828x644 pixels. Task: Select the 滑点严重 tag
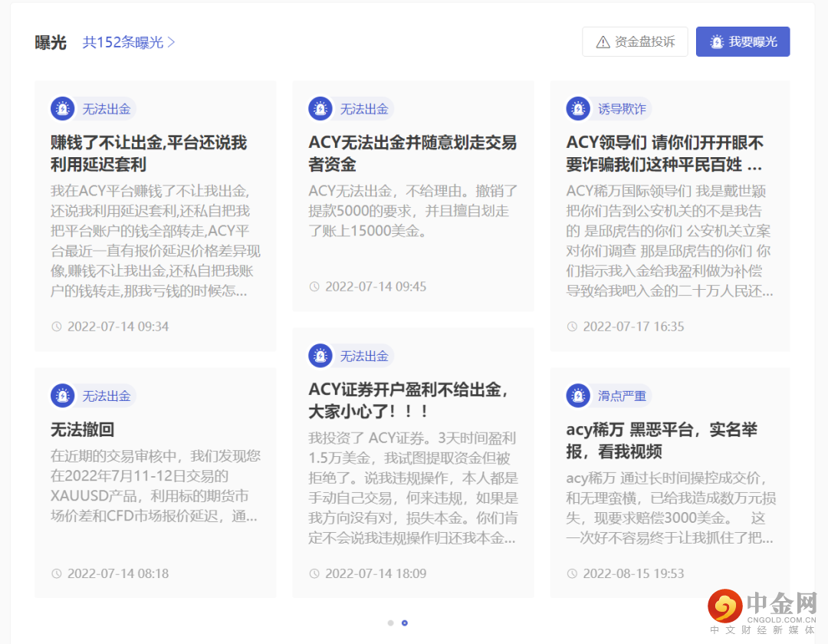point(622,396)
